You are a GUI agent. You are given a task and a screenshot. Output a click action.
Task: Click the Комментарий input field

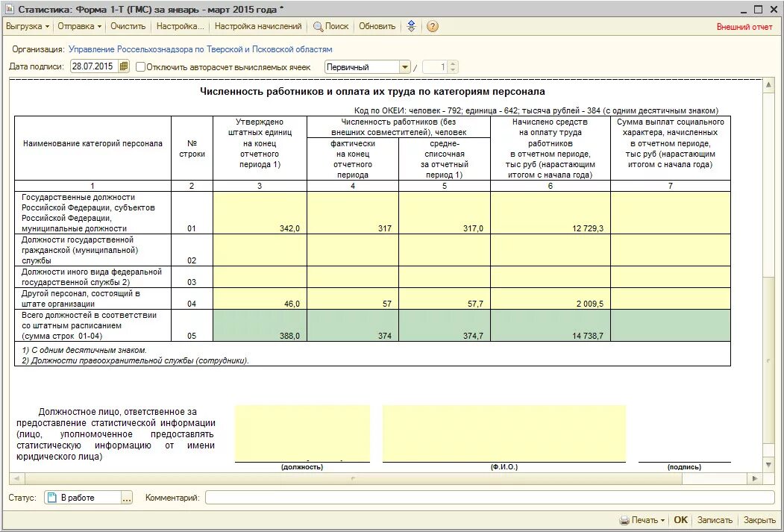490,498
